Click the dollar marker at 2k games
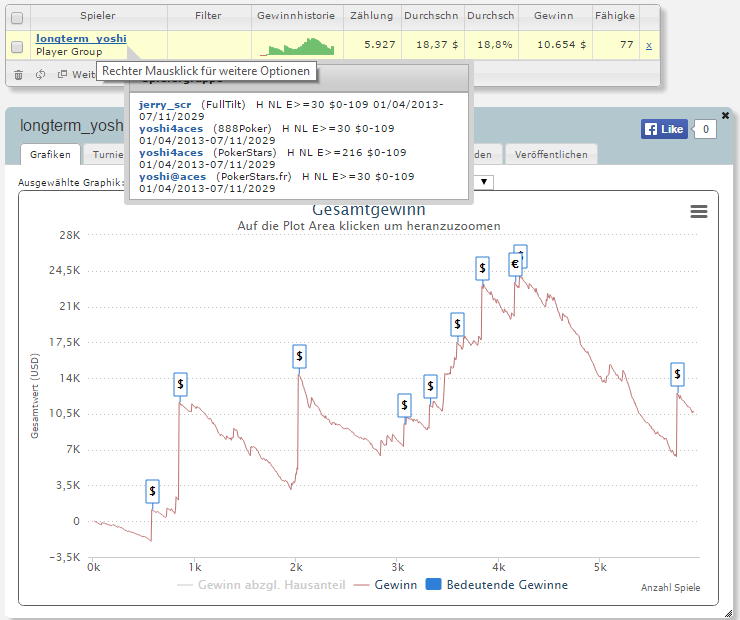Viewport: 740px width, 620px height. pyautogui.click(x=299, y=356)
